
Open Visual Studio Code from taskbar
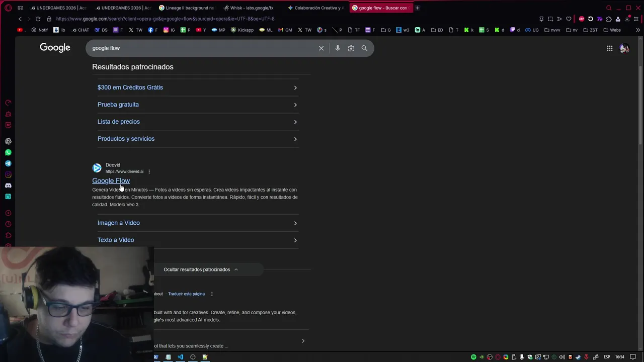click(180, 357)
